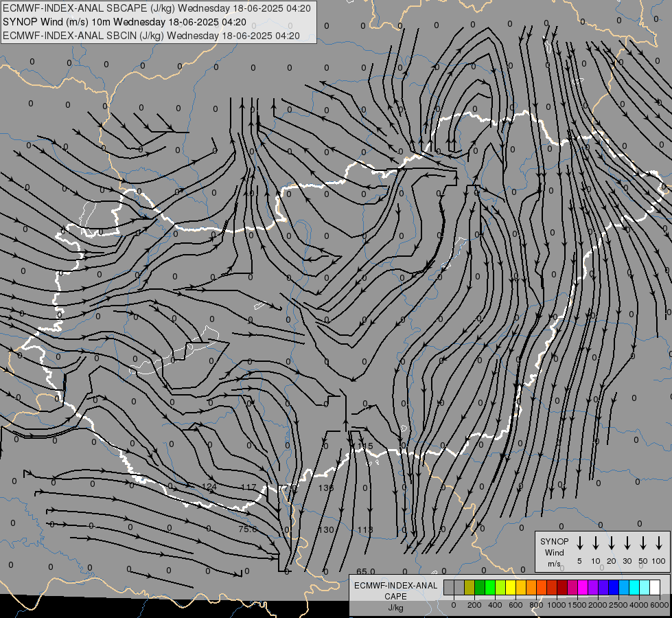Click the 4000 tick label on CAPE scale
This screenshot has width=672, height=618.
[x=638, y=605]
